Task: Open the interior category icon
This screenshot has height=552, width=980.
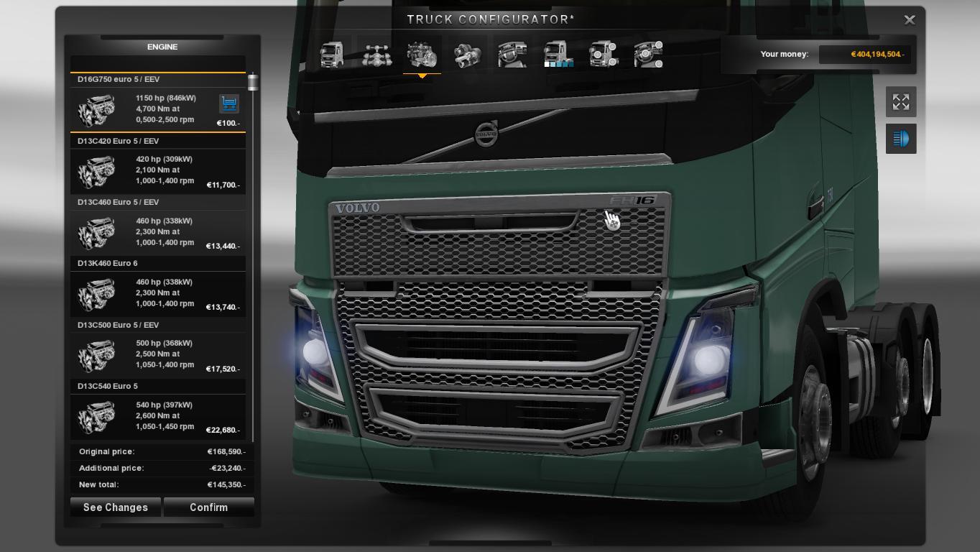Action: (x=512, y=55)
